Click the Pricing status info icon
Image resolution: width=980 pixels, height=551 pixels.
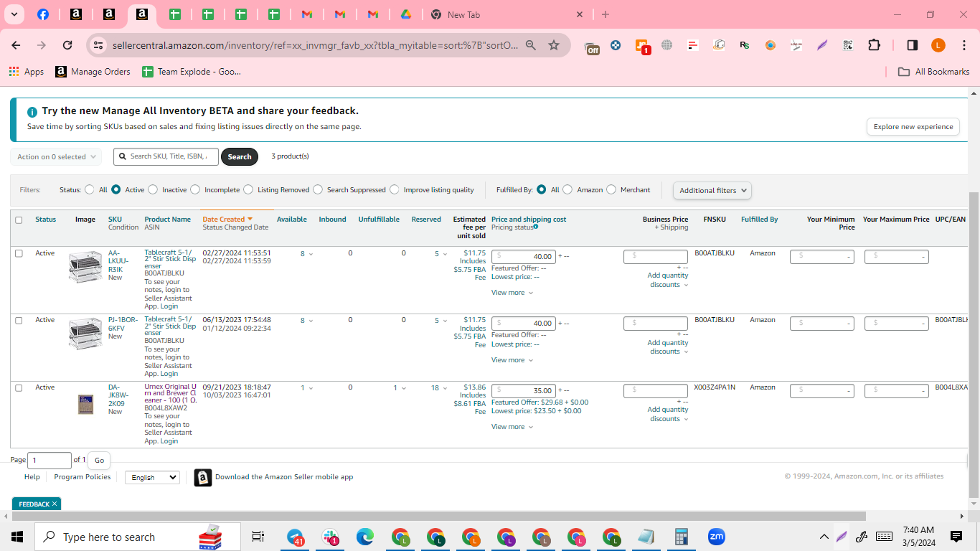click(536, 227)
